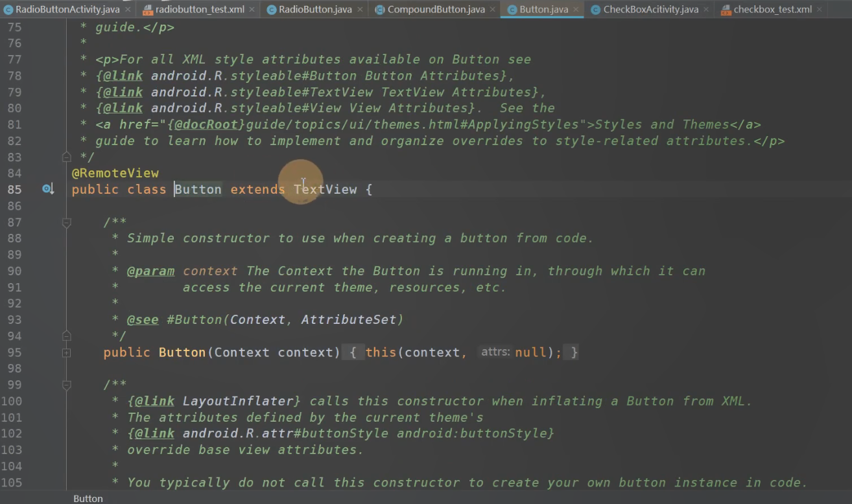Click the word 'extends' on line 85
Image resolution: width=852 pixels, height=504 pixels.
coord(257,189)
